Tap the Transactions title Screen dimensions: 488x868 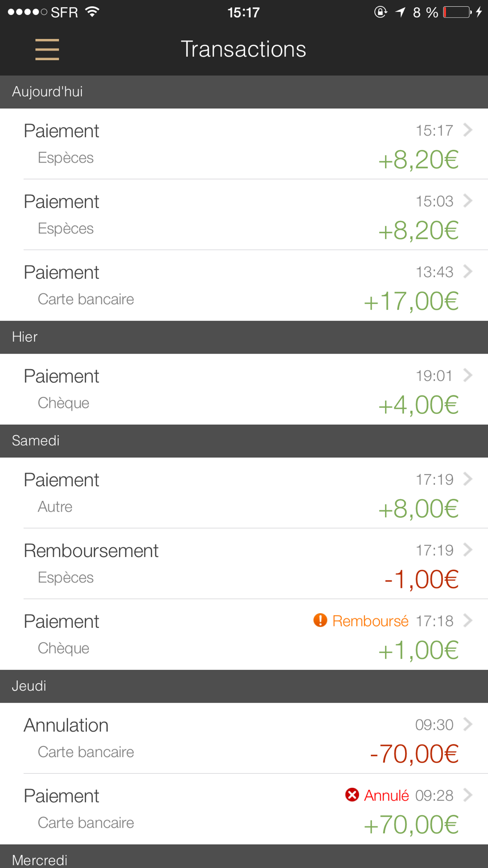coord(244,49)
